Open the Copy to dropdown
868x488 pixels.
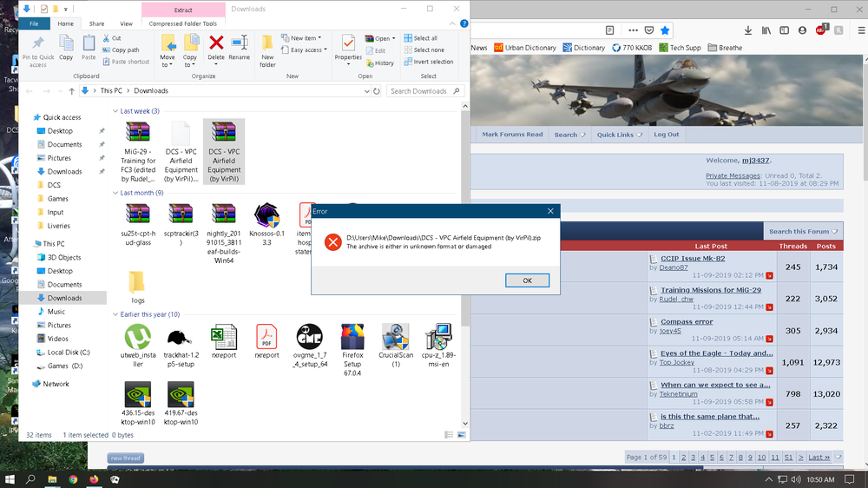tap(190, 51)
